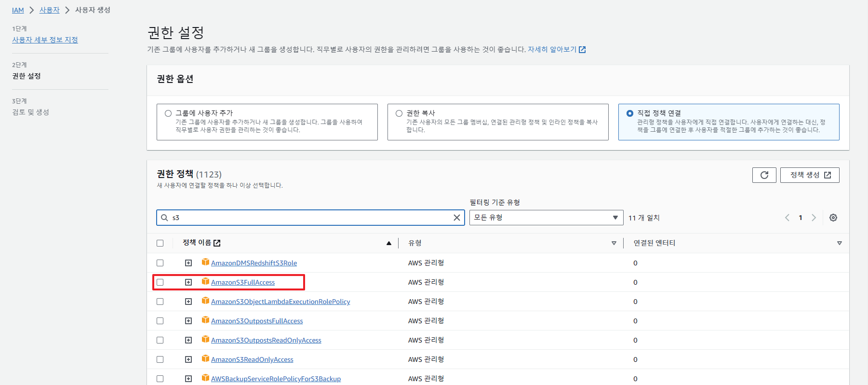Screen dimensions: 868x385
Task: Click page number 1 in pagination
Action: (x=801, y=218)
